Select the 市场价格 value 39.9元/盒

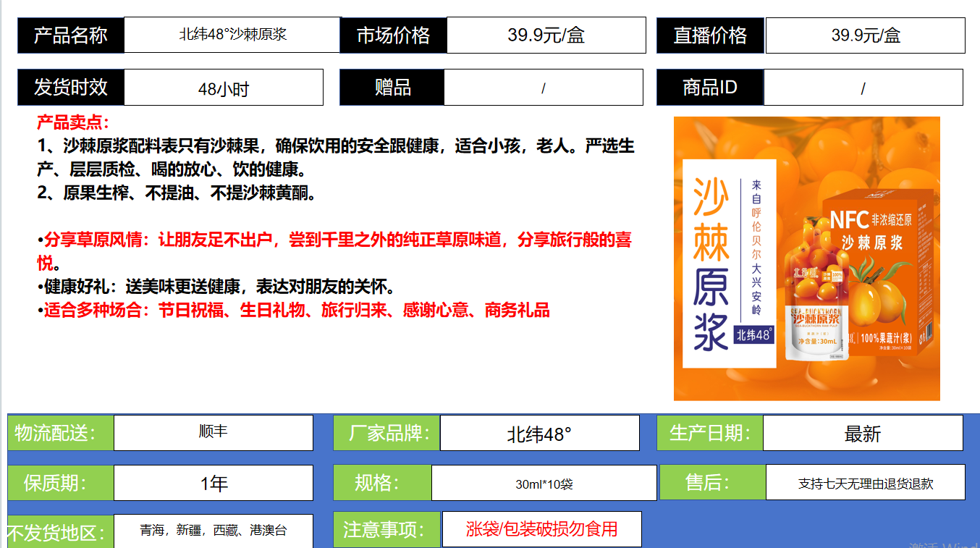546,35
